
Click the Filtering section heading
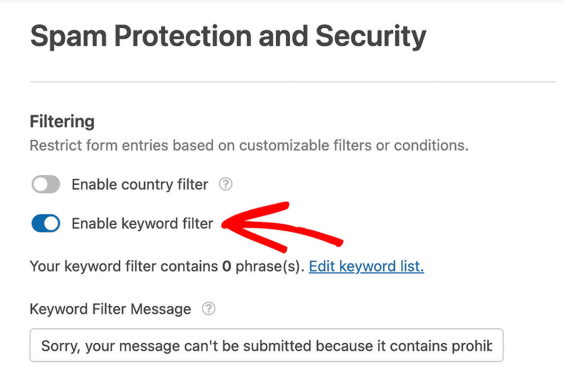pyautogui.click(x=62, y=121)
